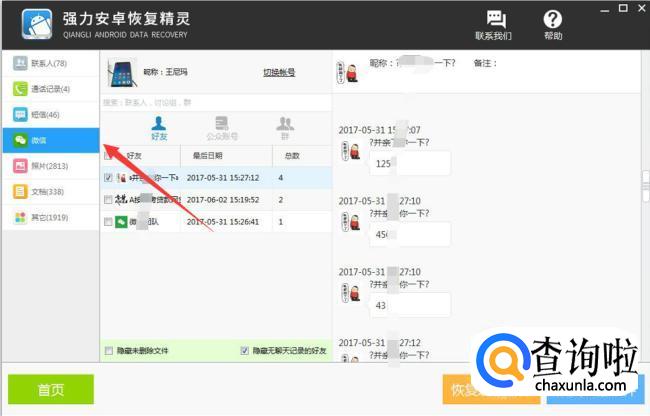The height and width of the screenshot is (416, 650).
Task: Click the 总数 column header
Action: (302, 156)
